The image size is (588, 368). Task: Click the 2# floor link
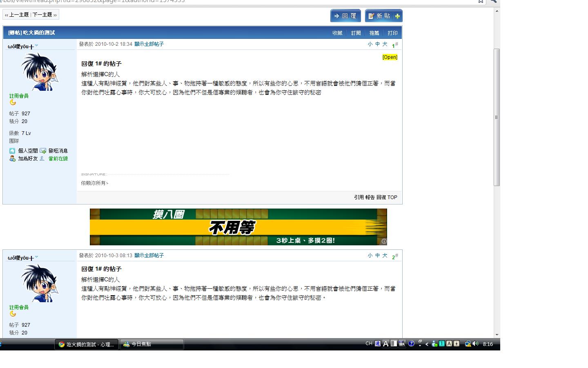[x=395, y=256]
